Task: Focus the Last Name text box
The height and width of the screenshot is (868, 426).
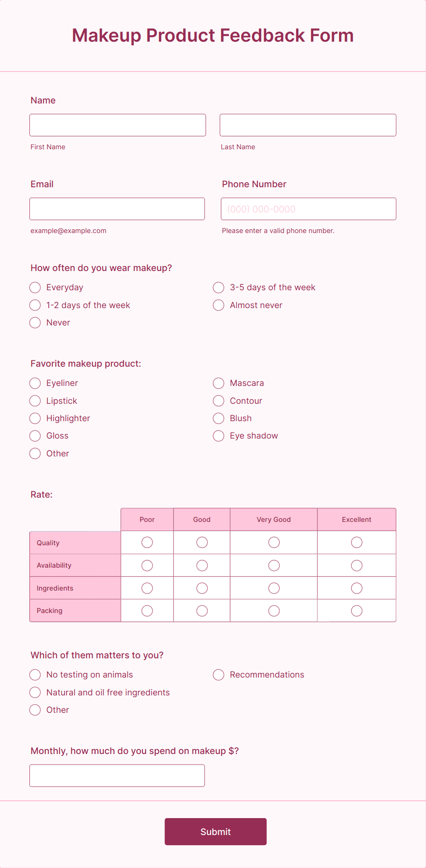Action: point(308,125)
